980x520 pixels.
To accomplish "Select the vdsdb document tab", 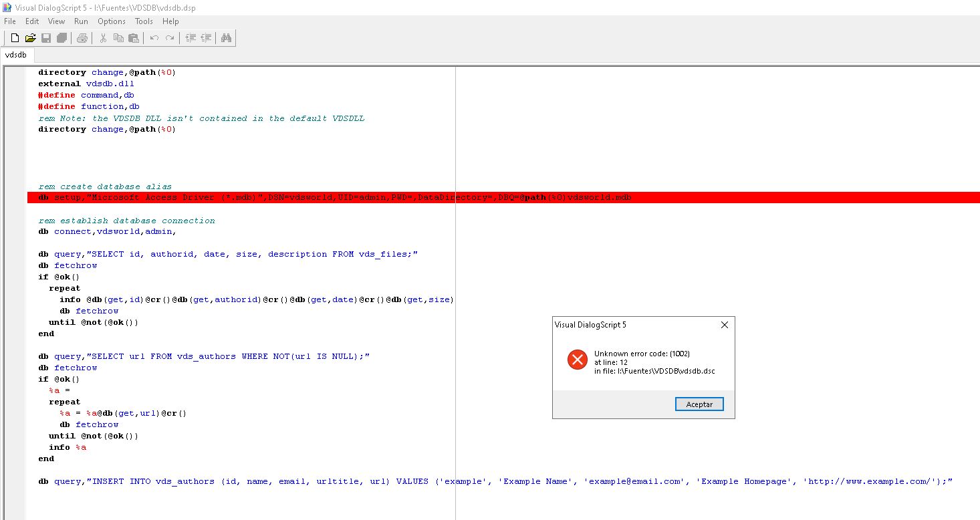I will tap(16, 55).
